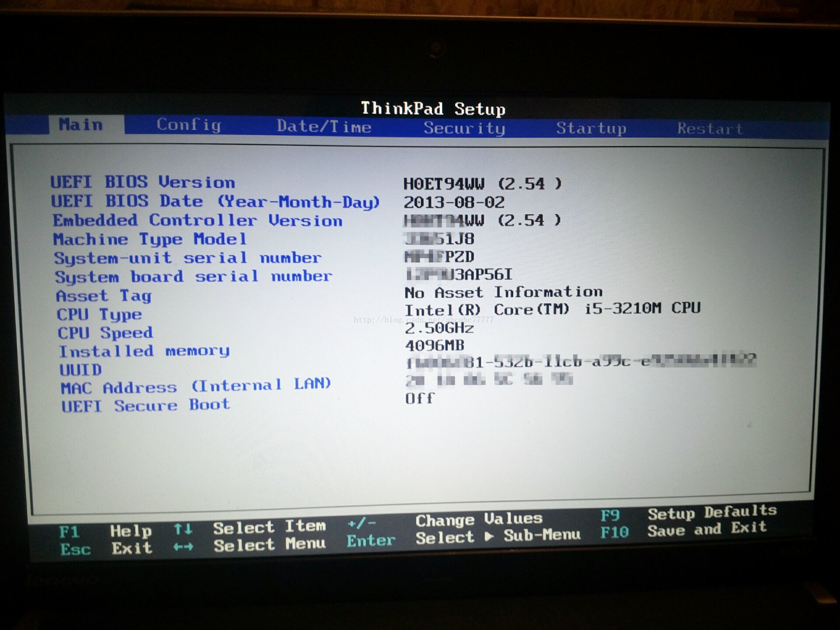The height and width of the screenshot is (630, 840).
Task: Go to the Startup tab
Action: (x=591, y=129)
